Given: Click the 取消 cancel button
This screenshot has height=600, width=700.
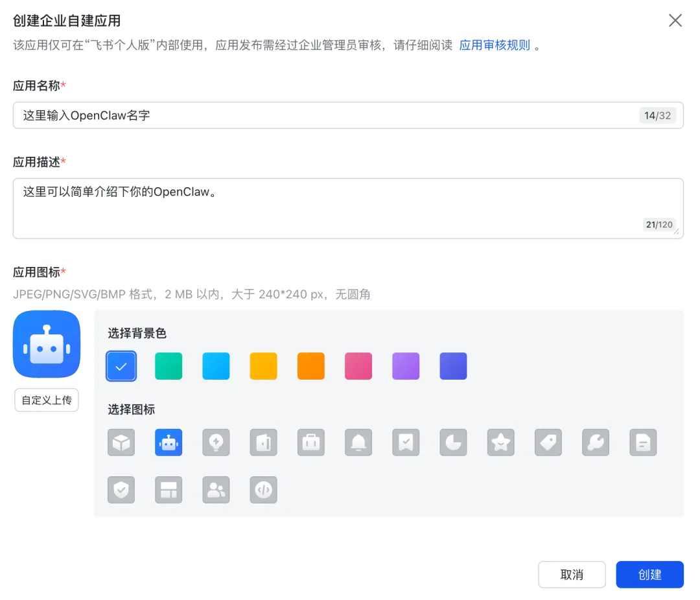Looking at the screenshot, I should [572, 575].
